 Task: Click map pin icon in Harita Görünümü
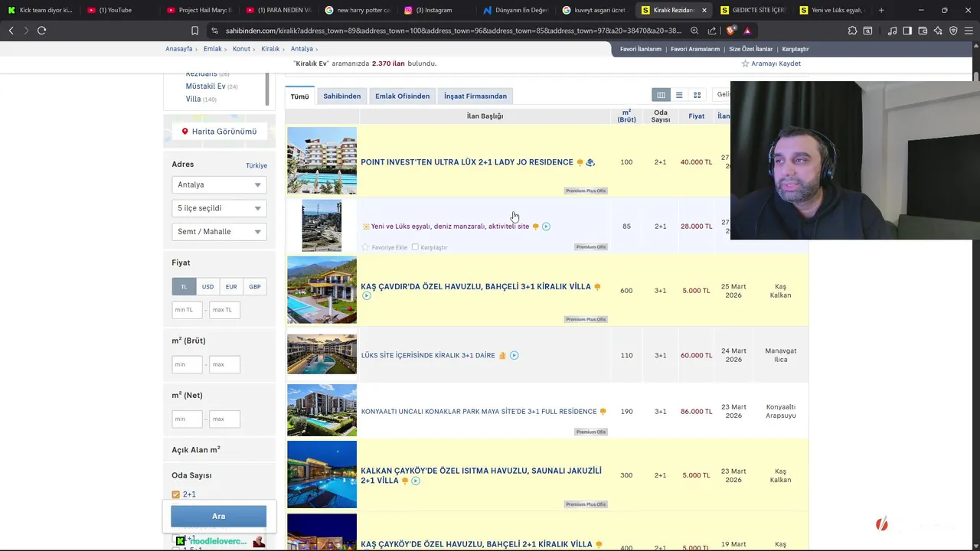(x=185, y=132)
